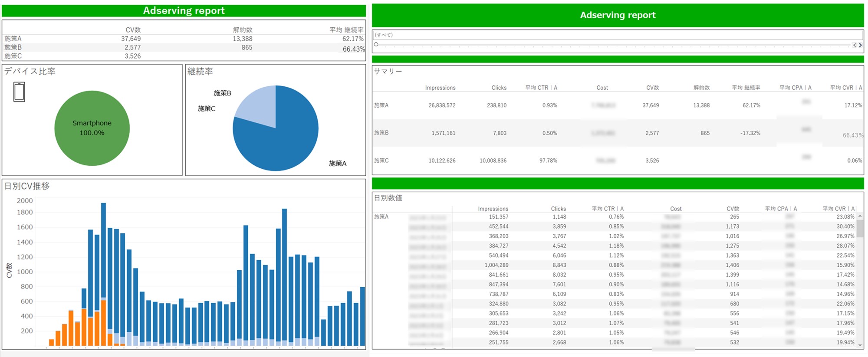Click the 継続率 panel title

click(200, 71)
